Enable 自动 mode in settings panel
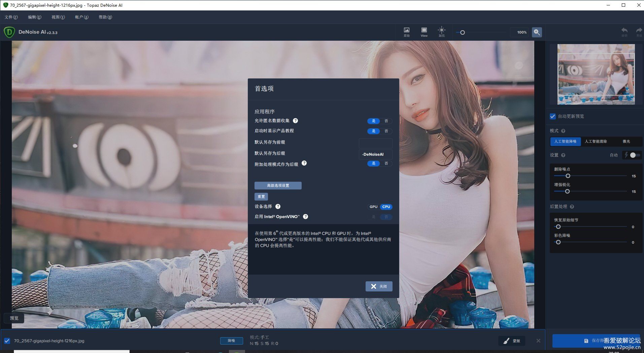This screenshot has height=353, width=644. click(613, 155)
